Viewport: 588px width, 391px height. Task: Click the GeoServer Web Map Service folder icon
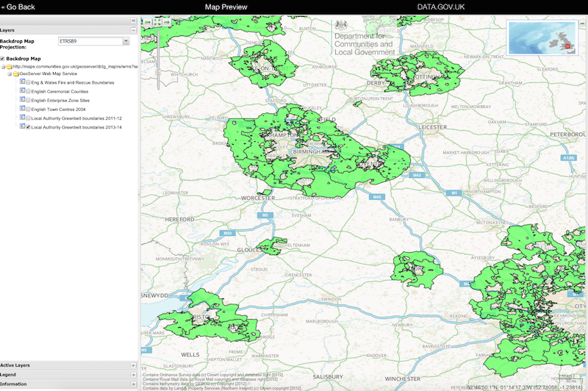[x=16, y=73]
